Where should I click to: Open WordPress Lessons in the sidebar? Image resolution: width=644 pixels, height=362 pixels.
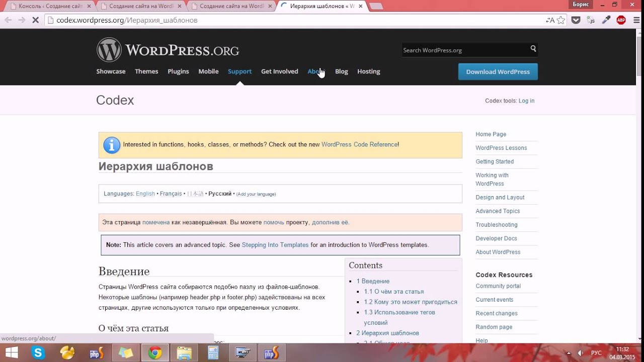(501, 148)
